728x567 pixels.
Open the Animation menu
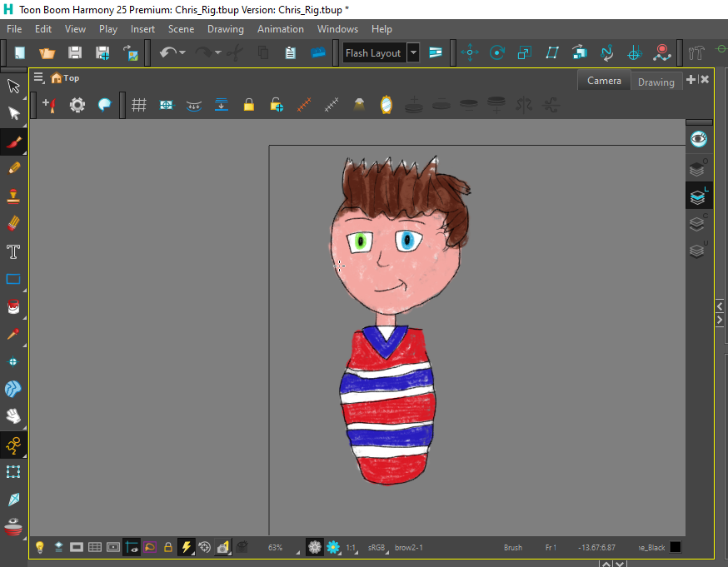280,28
